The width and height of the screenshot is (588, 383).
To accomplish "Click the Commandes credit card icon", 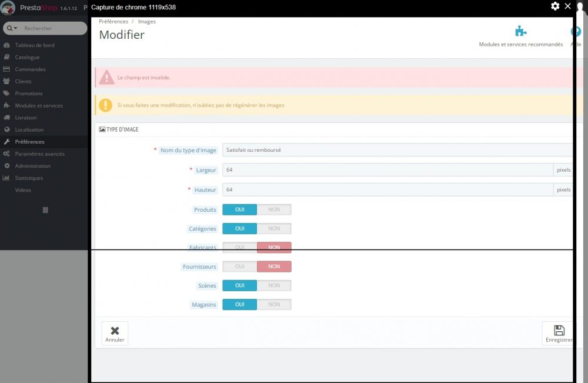I will pyautogui.click(x=6, y=69).
